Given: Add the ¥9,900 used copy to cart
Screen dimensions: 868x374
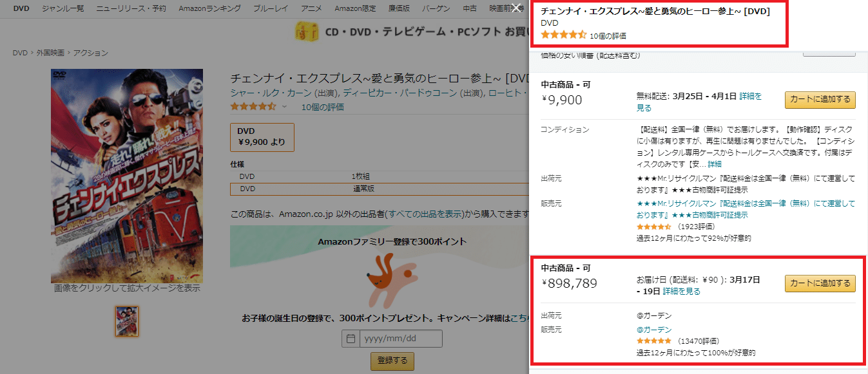Looking at the screenshot, I should pyautogui.click(x=819, y=100).
